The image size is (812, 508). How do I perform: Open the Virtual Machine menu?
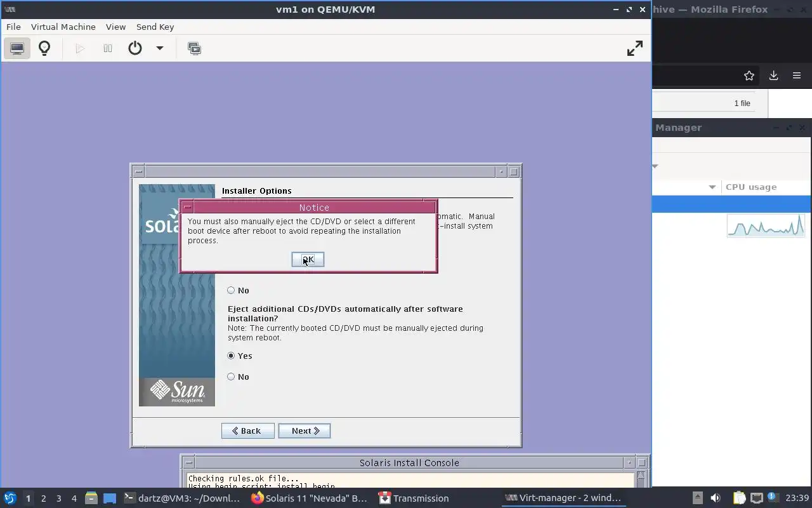tap(63, 27)
